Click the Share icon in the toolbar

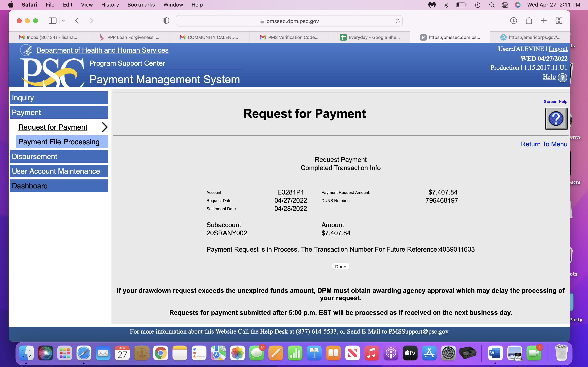click(x=529, y=21)
